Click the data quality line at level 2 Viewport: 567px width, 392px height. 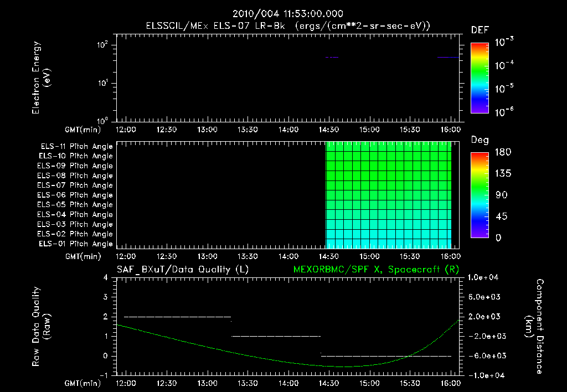(178, 317)
